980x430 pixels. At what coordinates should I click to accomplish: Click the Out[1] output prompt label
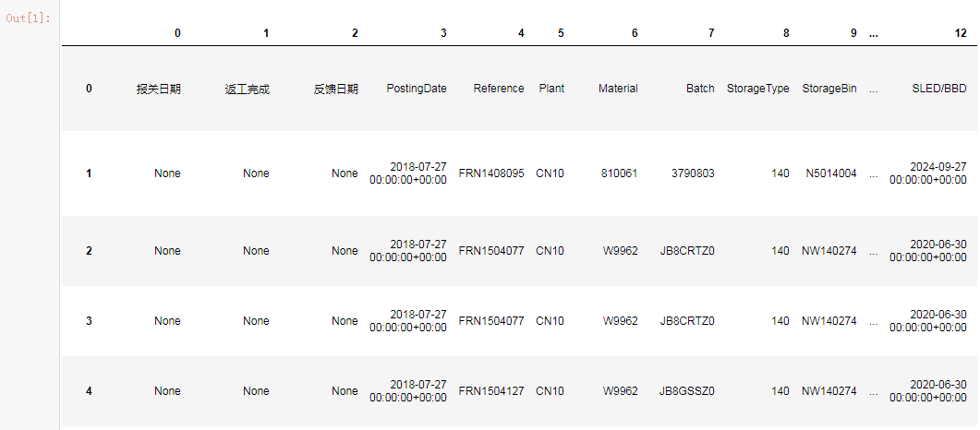(x=28, y=18)
